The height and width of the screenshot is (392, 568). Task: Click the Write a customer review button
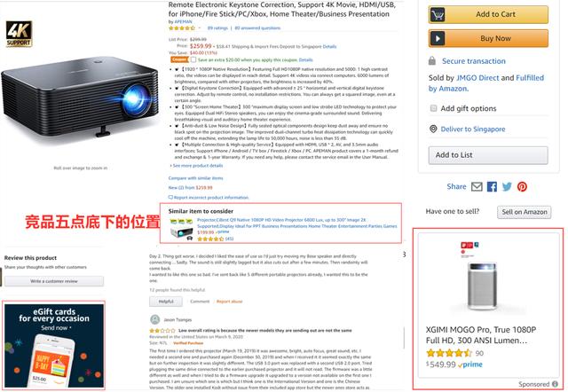pos(54,281)
